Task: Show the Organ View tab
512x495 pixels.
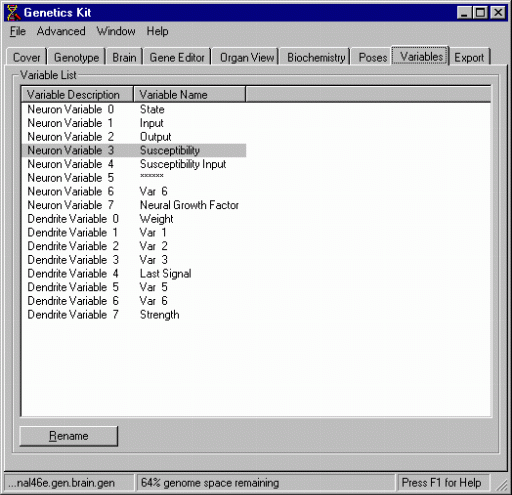Action: tap(247, 57)
